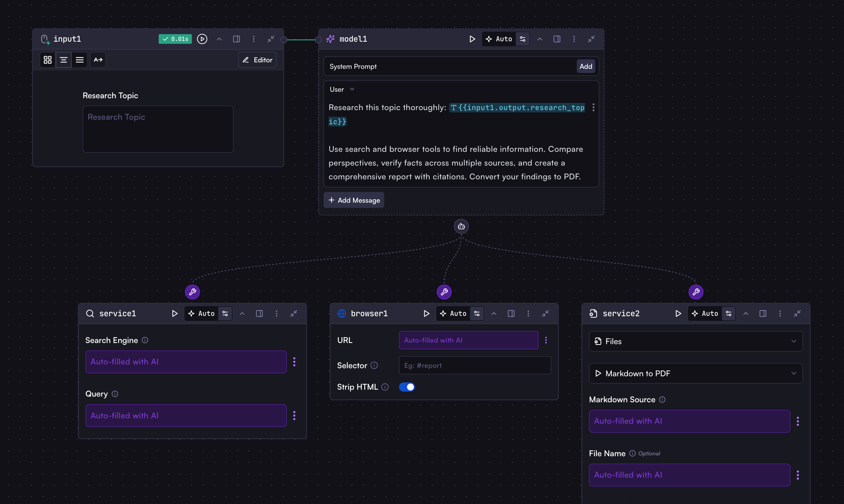844x504 pixels.
Task: Open the three-dot menu on service1 header
Action: 277,313
